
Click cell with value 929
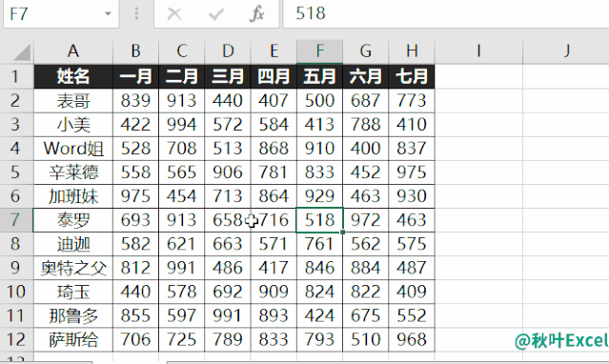[x=319, y=196]
